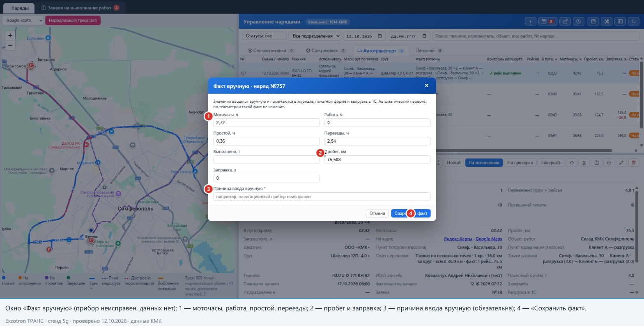
Task: Open the «Яндекс.Карты» link
Action: (458, 239)
